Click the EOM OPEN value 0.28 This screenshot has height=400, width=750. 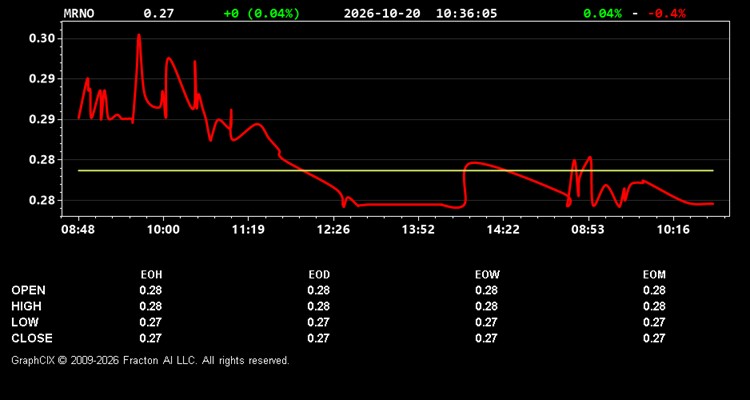coord(654,290)
